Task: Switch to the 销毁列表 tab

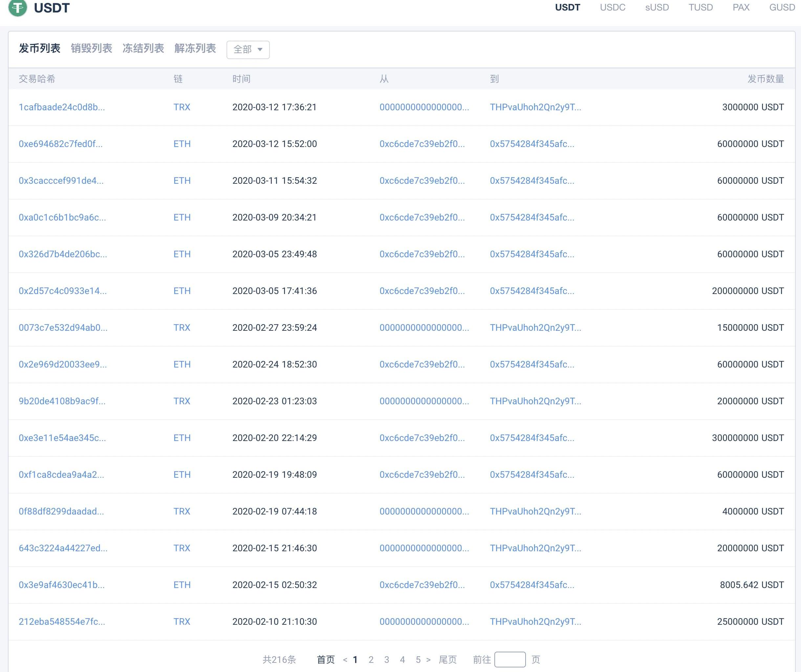Action: (x=91, y=49)
